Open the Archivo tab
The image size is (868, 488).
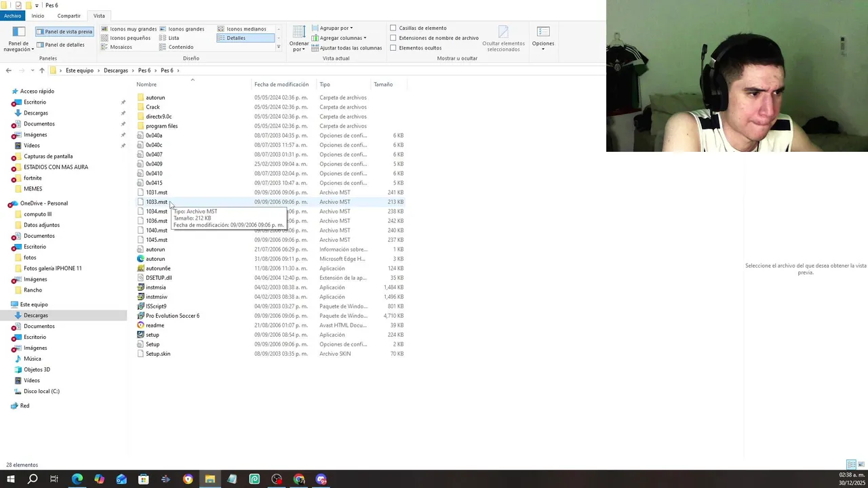point(12,16)
